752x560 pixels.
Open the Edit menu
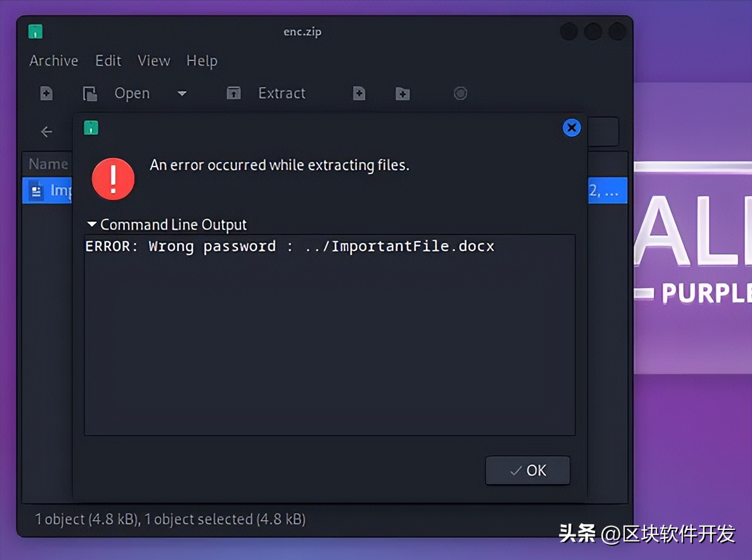(108, 61)
